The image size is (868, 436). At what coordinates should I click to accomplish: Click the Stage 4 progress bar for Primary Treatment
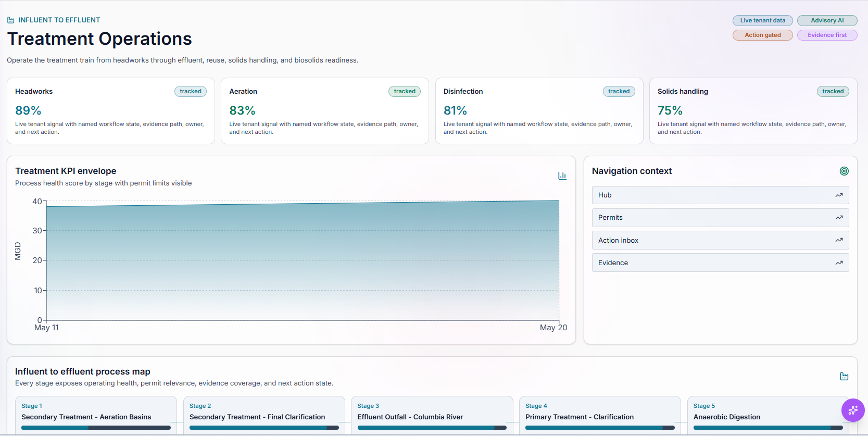tap(600, 428)
